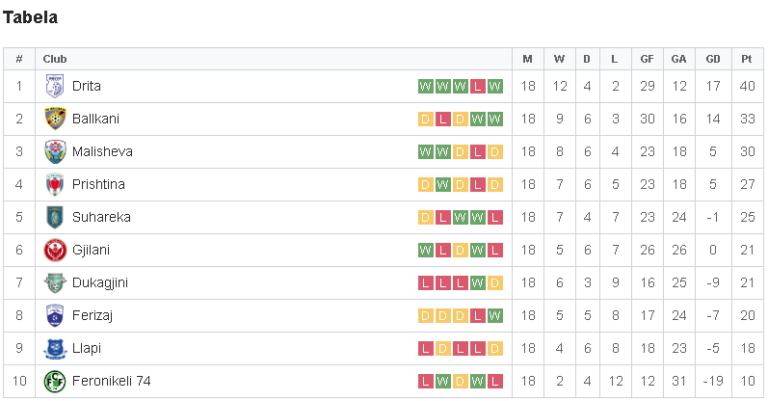Click the Drita club crest icon
The image size is (768, 401).
click(x=55, y=86)
